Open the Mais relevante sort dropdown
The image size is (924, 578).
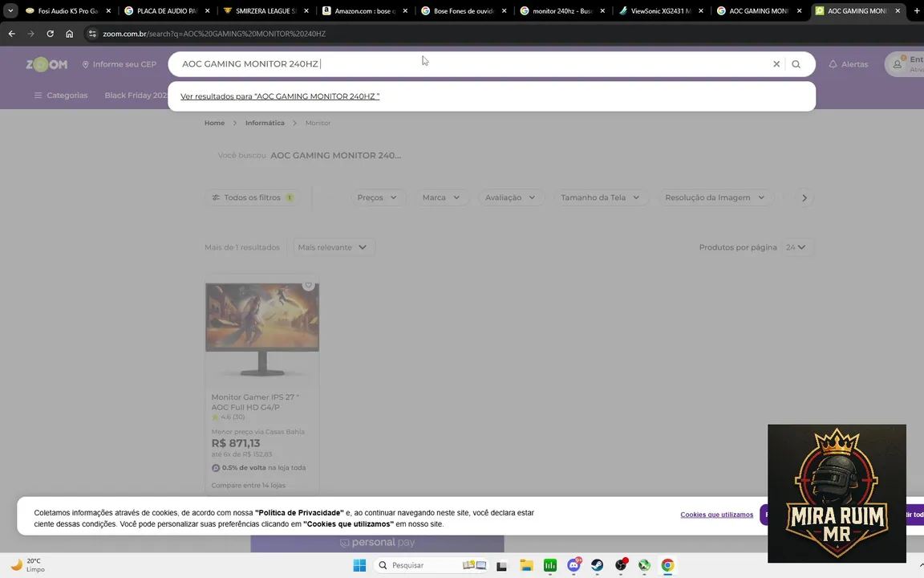pyautogui.click(x=333, y=247)
